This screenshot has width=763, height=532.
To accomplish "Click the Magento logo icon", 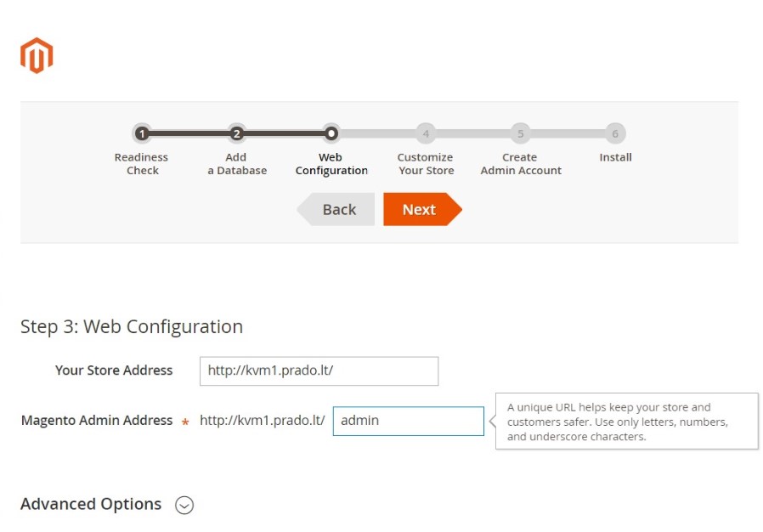I will coord(37,55).
